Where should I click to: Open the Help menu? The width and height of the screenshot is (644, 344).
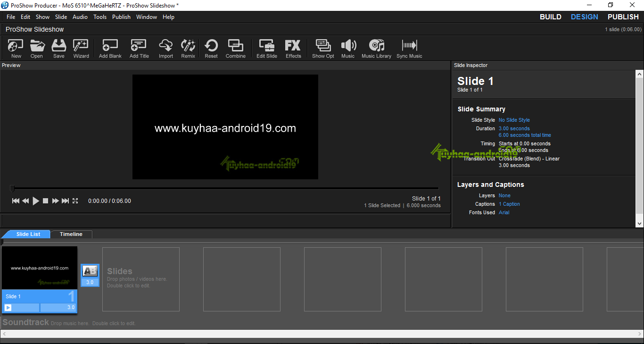(x=168, y=17)
